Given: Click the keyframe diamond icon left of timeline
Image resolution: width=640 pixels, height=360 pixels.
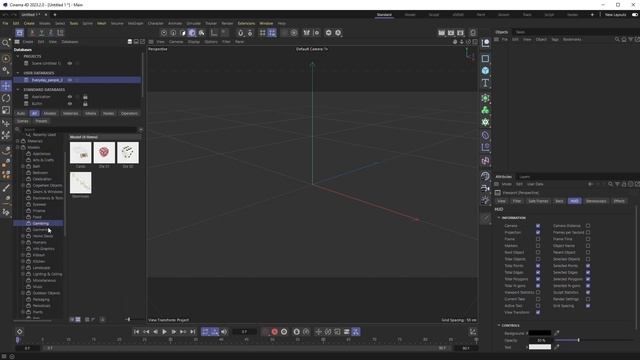Looking at the screenshot, I should [x=19, y=331].
